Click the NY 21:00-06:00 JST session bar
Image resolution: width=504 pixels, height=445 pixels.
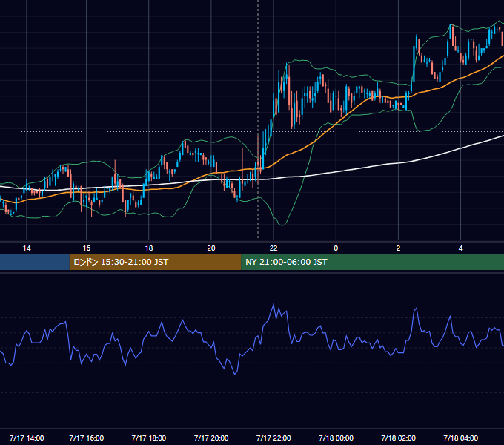tap(373, 262)
